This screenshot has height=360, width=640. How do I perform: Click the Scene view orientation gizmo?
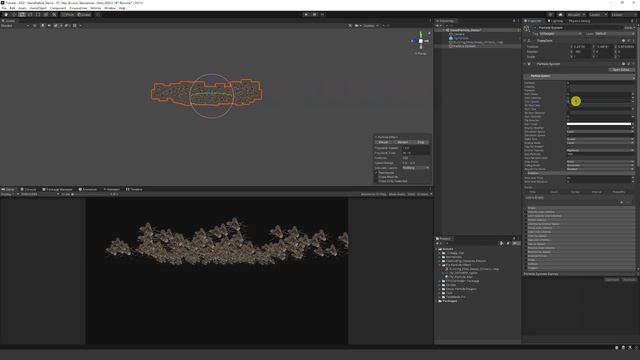point(421,41)
